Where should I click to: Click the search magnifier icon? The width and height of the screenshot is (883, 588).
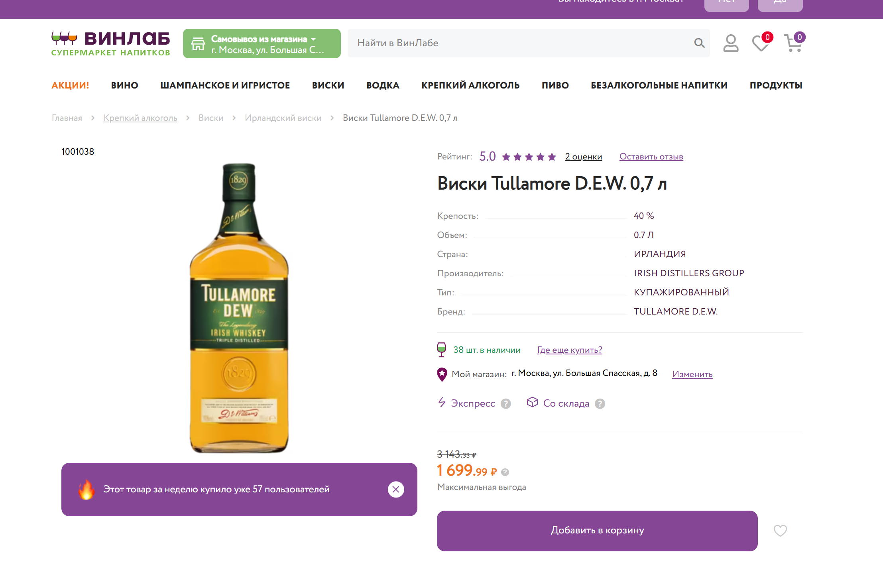point(699,43)
